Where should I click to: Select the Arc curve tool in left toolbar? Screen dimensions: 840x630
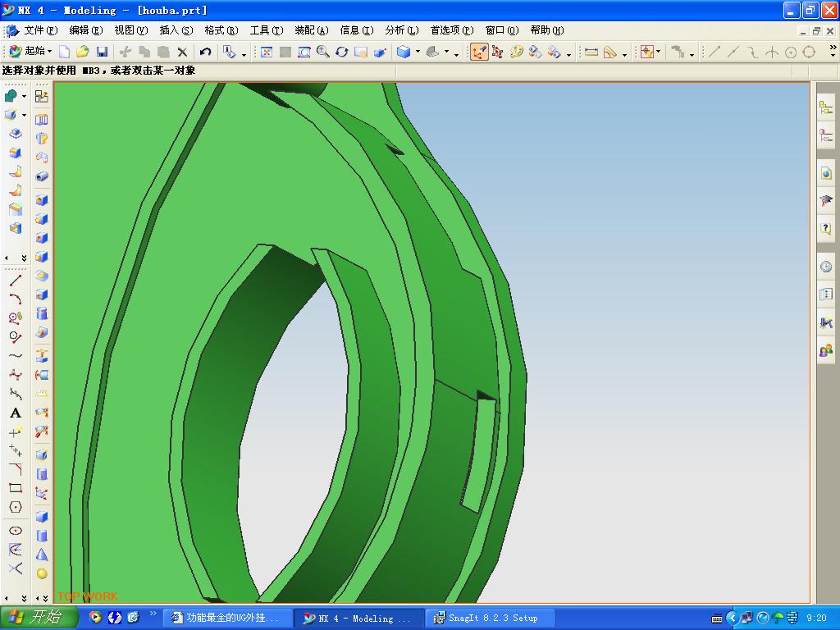(x=16, y=299)
